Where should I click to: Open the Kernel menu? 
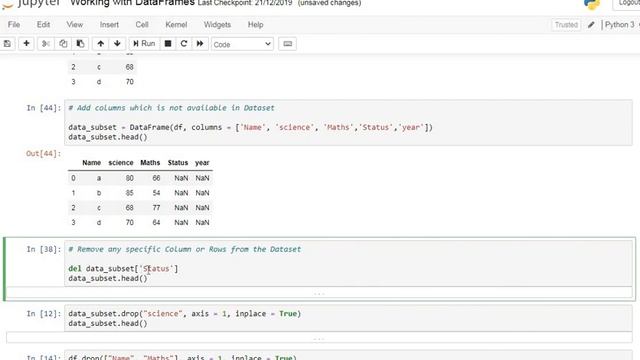pyautogui.click(x=176, y=24)
